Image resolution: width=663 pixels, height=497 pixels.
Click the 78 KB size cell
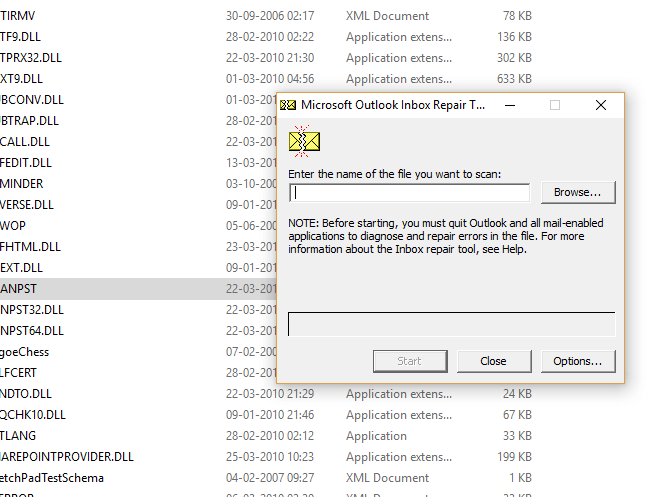[x=517, y=16]
